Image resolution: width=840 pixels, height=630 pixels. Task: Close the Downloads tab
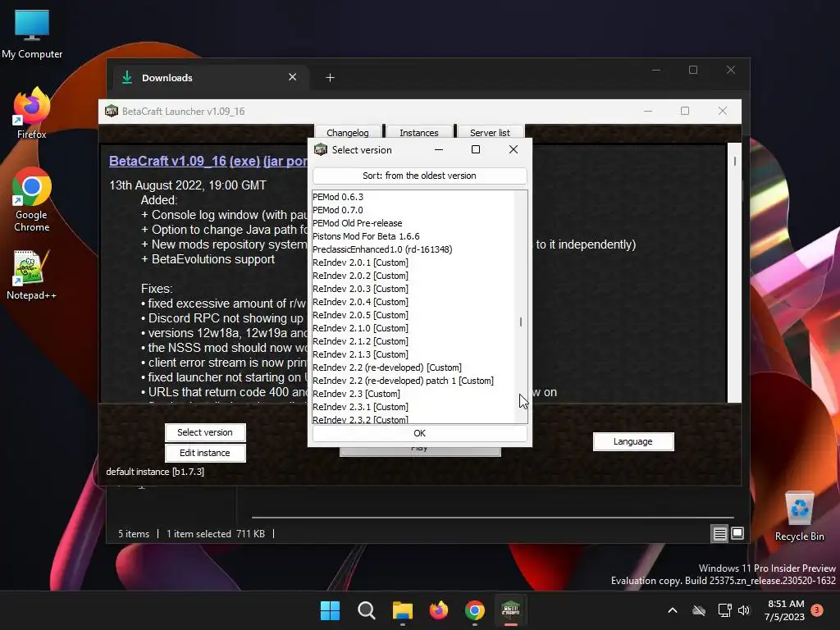point(293,77)
